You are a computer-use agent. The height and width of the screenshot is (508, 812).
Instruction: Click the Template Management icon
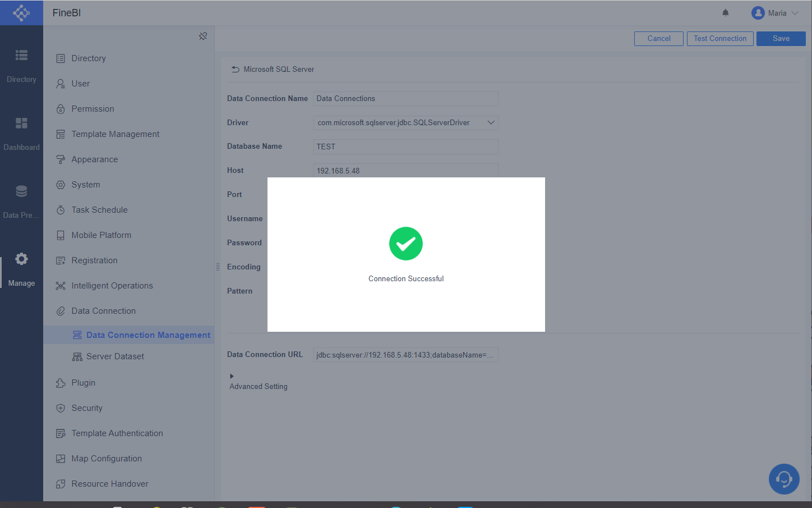pyautogui.click(x=61, y=134)
